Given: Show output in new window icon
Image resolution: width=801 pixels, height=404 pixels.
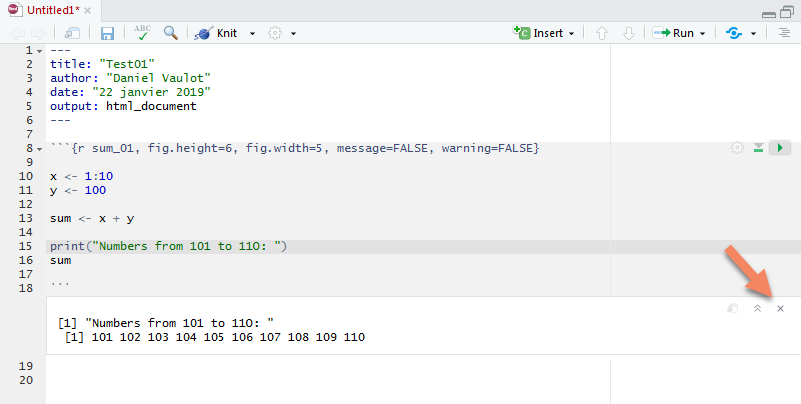Looking at the screenshot, I should coord(732,309).
